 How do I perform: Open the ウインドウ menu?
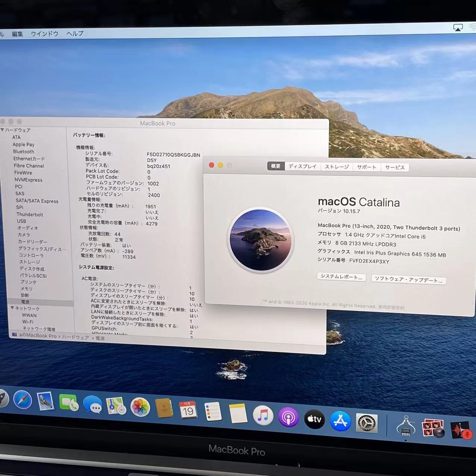(44, 34)
